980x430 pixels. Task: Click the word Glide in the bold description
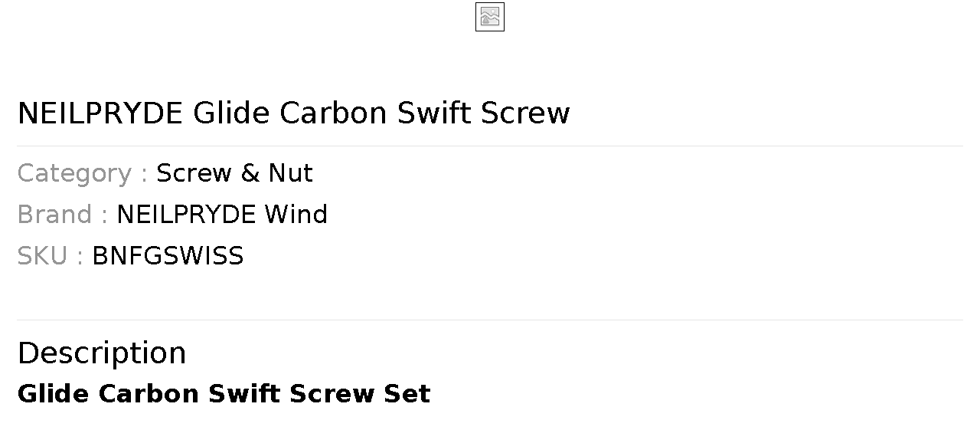53,394
